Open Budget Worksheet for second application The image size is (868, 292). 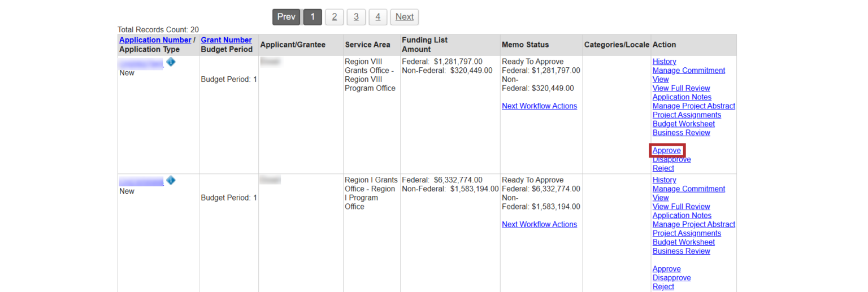[683, 242]
